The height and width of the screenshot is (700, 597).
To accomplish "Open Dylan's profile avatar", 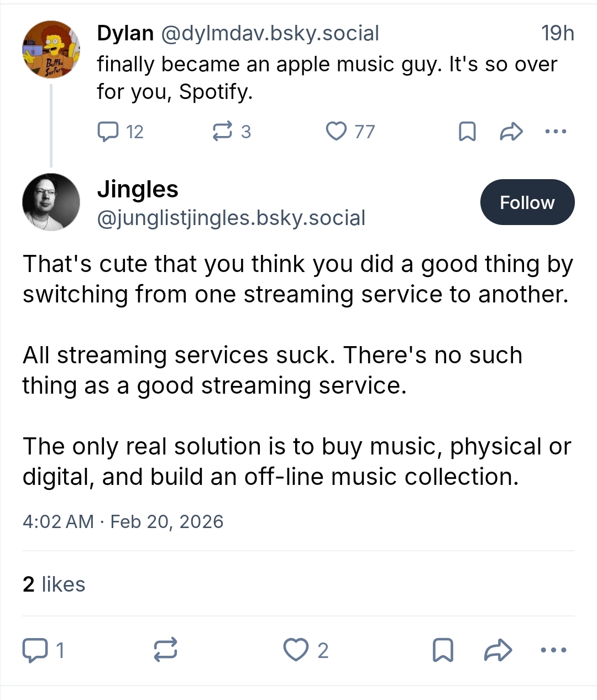I will (x=51, y=50).
